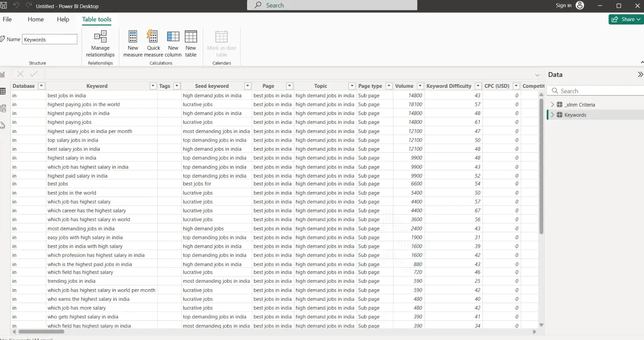Screen dimensions: 644x340
Task: Open the Keyword column filter dropdown
Action: [x=153, y=86]
